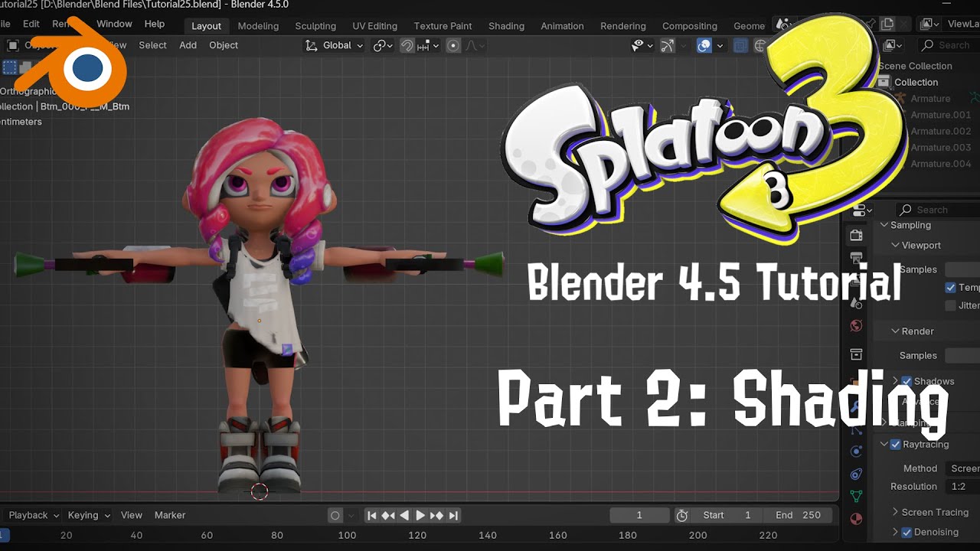980x551 pixels.
Task: Open the Help menu
Action: (155, 24)
